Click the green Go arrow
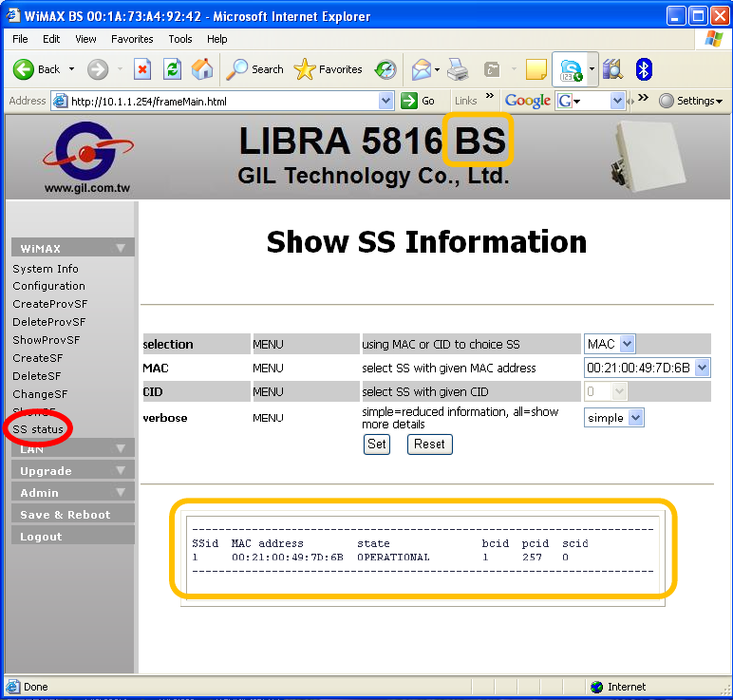Viewport: 733px width, 700px height. tap(409, 101)
